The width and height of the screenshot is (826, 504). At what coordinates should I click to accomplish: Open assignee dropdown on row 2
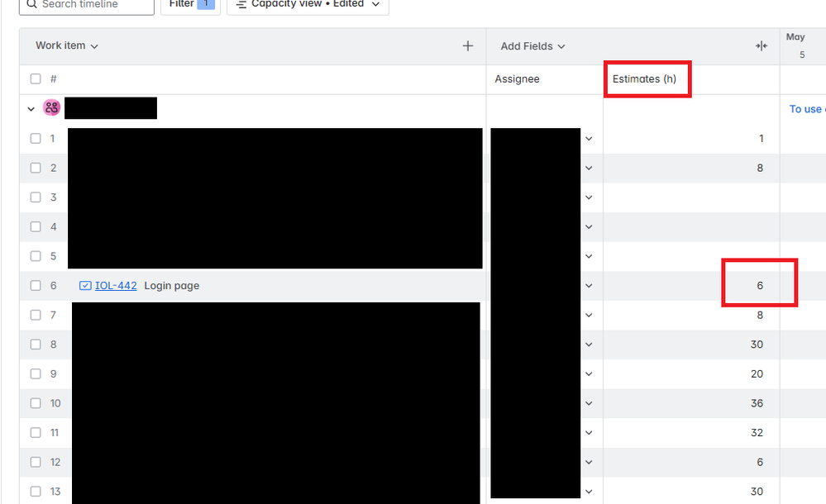click(x=589, y=168)
